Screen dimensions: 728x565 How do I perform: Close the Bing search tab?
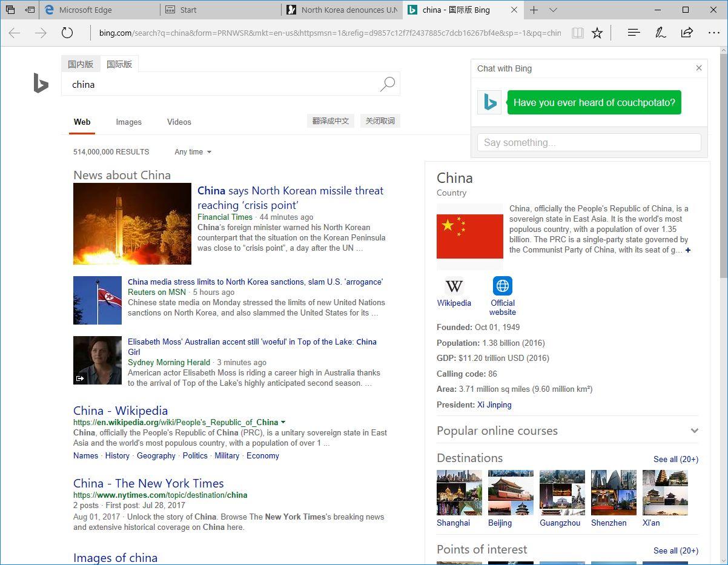coord(514,10)
